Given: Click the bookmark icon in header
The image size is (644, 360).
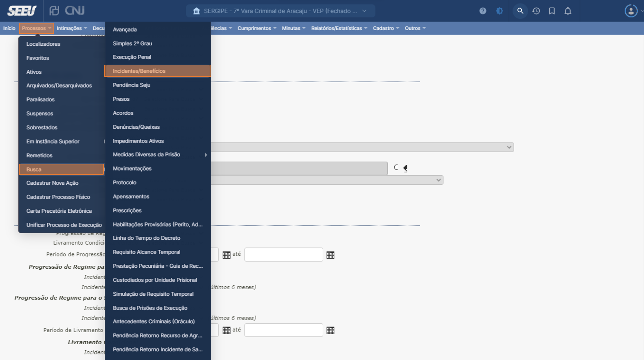Looking at the screenshot, I should [x=552, y=11].
